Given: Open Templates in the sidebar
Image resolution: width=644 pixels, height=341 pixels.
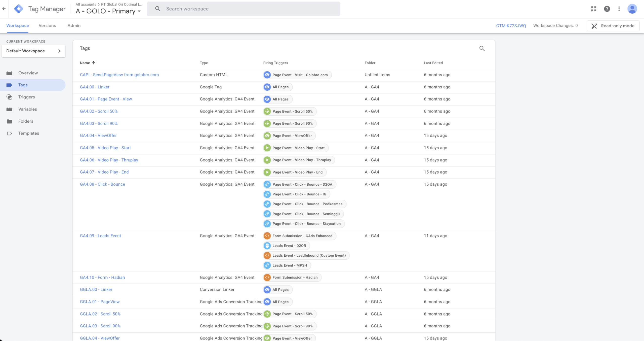Looking at the screenshot, I should 28,133.
